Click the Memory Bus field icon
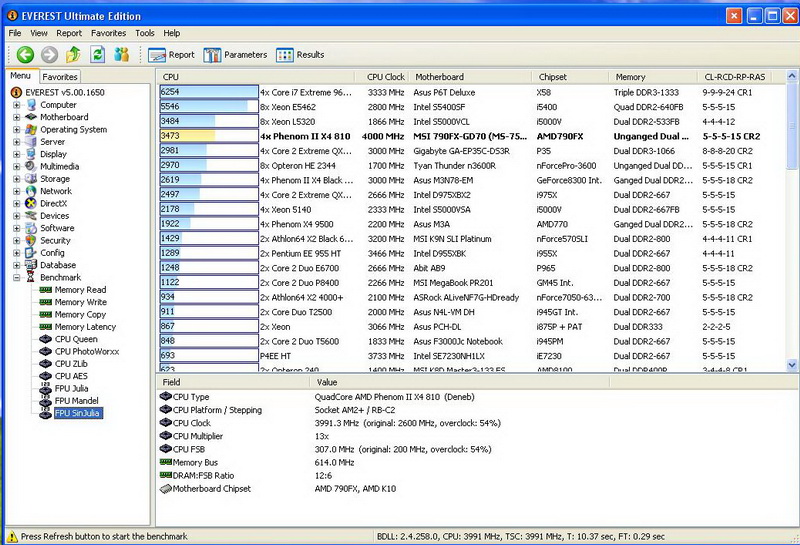 tap(165, 462)
